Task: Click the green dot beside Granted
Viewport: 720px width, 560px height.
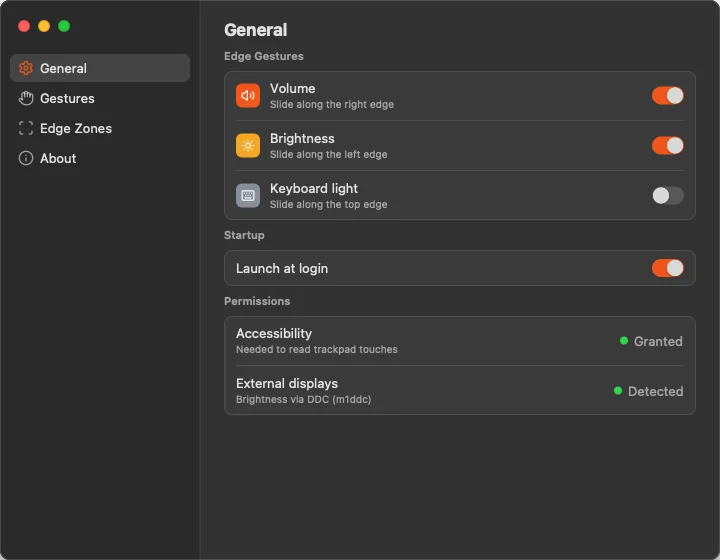Action: pyautogui.click(x=624, y=341)
